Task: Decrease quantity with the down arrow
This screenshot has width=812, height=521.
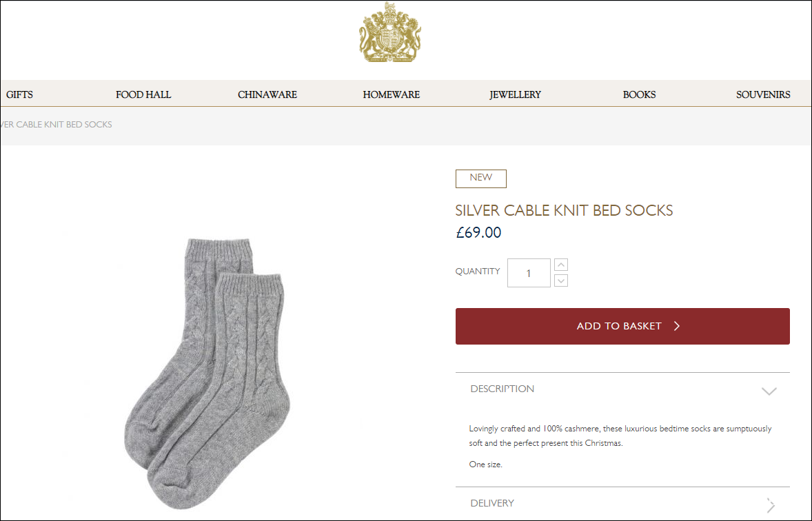Action: [561, 280]
